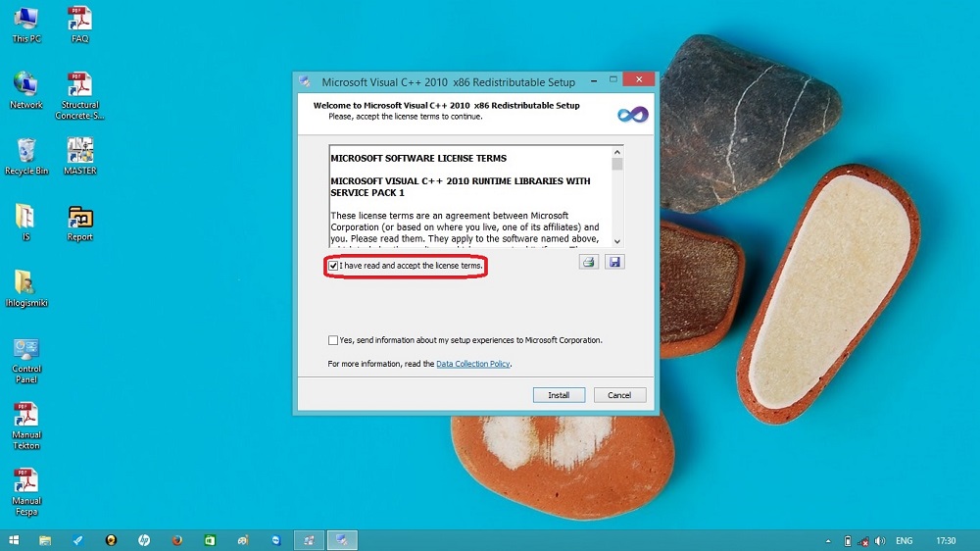The height and width of the screenshot is (551, 980).
Task: Select the IS folder icon
Action: [25, 222]
